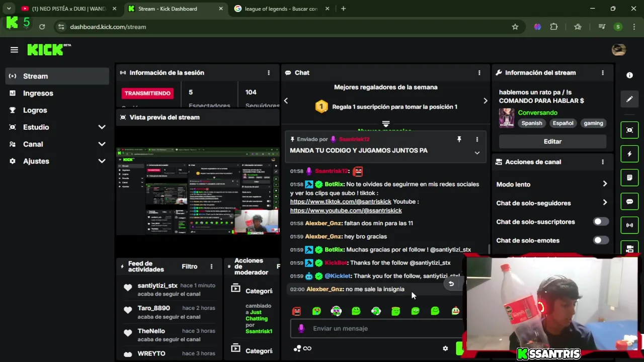Expand the Estudio sidebar section
Viewport: 644px width, 362px height.
[102, 127]
